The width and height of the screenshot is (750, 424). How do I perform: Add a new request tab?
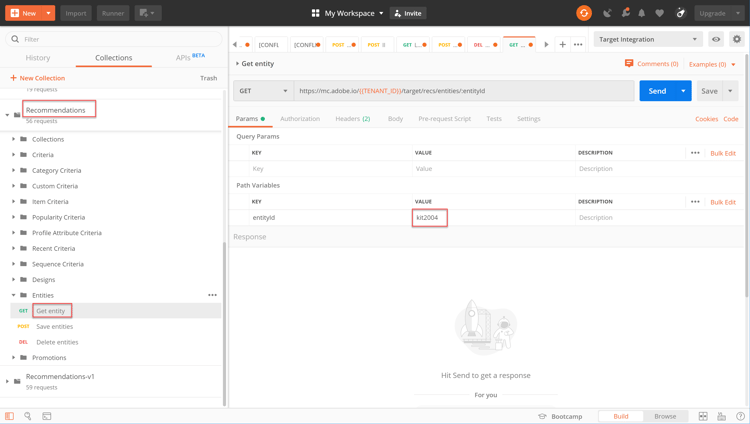pos(562,45)
